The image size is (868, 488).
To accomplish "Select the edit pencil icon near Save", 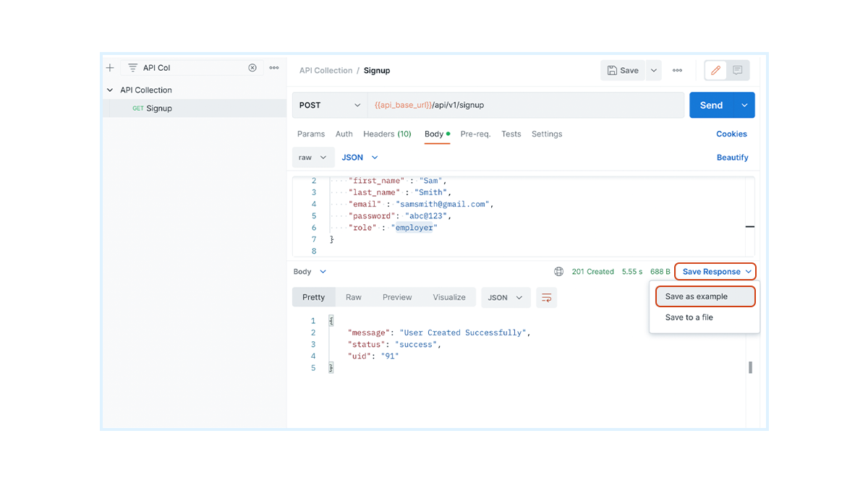I will [x=715, y=70].
